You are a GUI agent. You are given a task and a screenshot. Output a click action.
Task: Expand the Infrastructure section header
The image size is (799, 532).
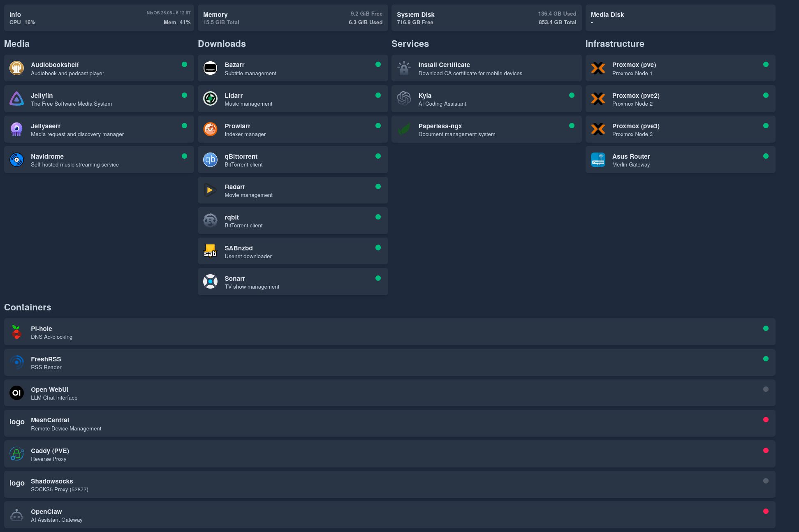tap(615, 44)
